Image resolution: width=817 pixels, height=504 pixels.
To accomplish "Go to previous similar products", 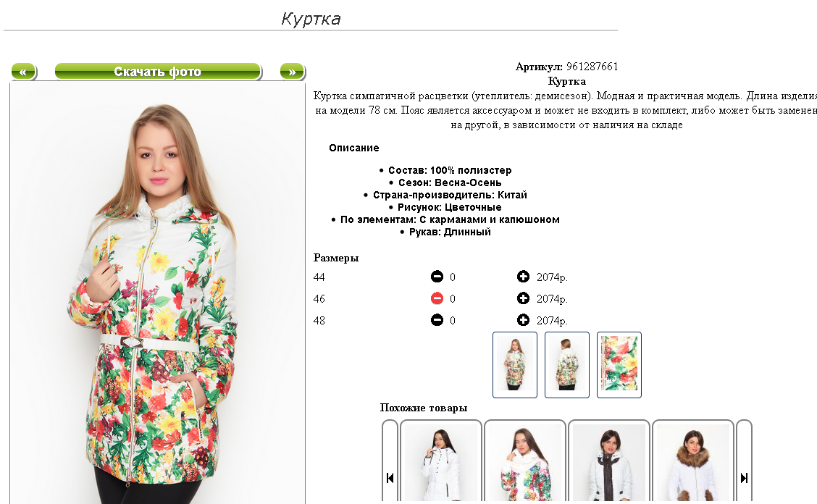I will [390, 477].
